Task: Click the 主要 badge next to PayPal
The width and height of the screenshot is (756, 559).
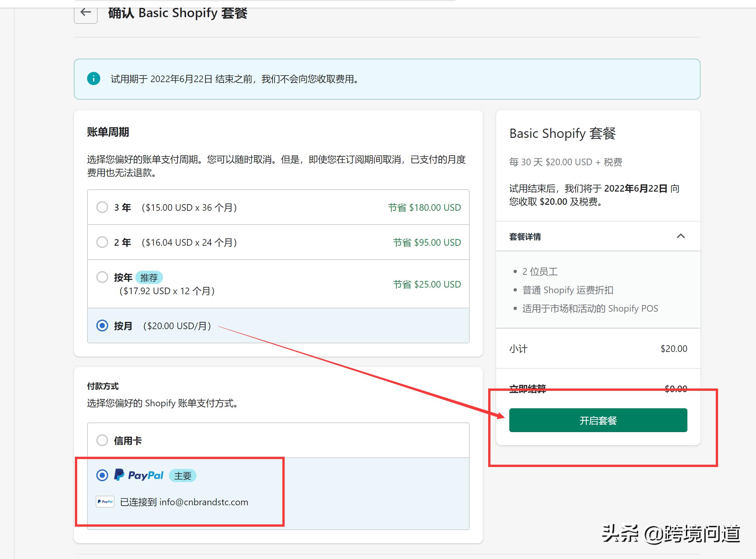Action: click(x=182, y=476)
